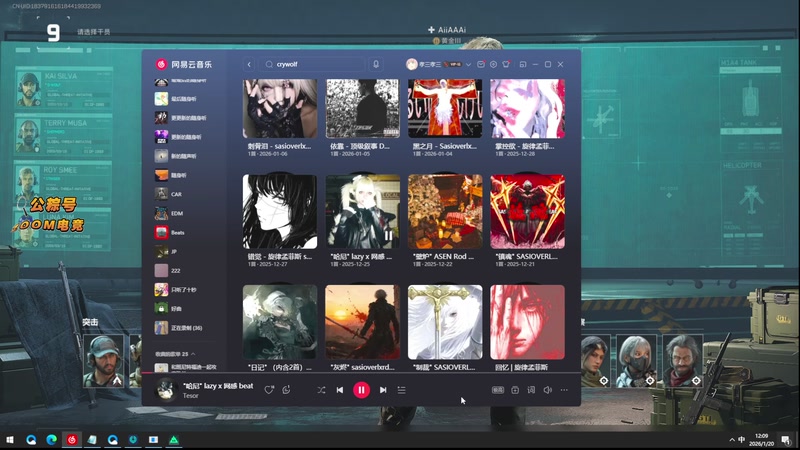Click the NetEase Cloud Music red logo

162,64
